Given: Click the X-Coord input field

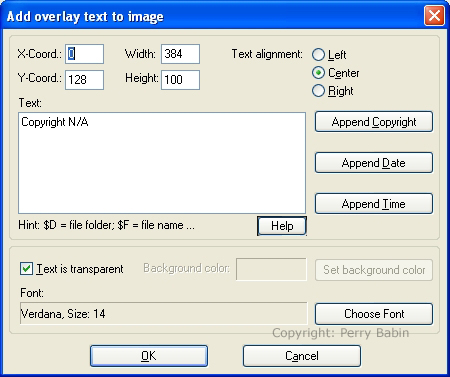Looking at the screenshot, I should (x=84, y=54).
